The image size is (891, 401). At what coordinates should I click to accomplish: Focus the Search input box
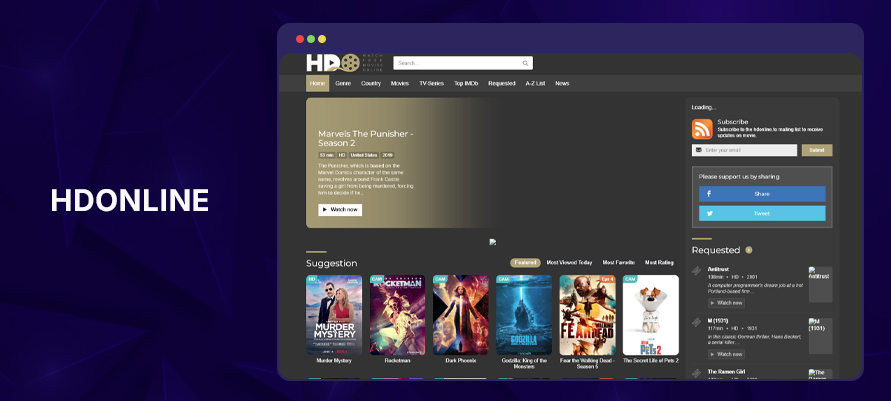[463, 63]
